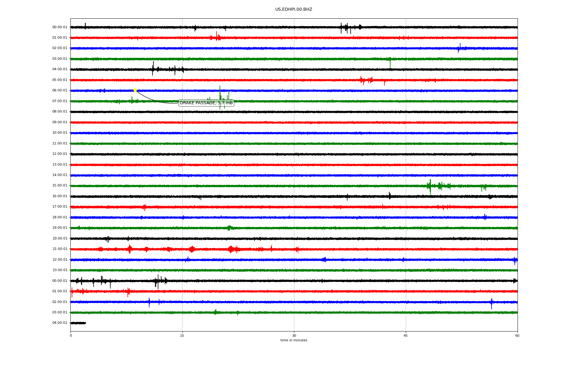Select the 21:00:01 row label
The image size is (588, 368).
coord(60,249)
